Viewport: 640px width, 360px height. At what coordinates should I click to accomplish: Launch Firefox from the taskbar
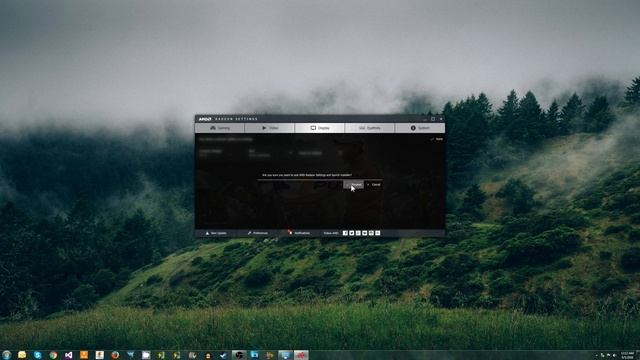pyautogui.click(x=115, y=355)
